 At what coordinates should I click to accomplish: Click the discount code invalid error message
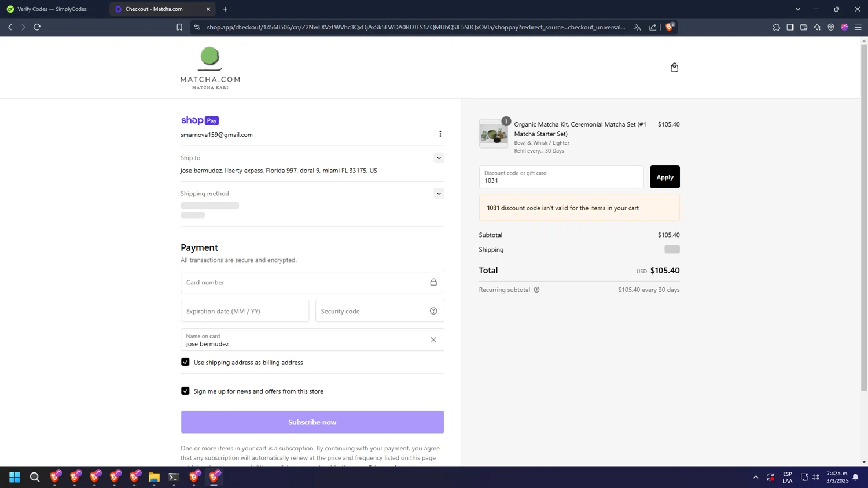(x=579, y=208)
